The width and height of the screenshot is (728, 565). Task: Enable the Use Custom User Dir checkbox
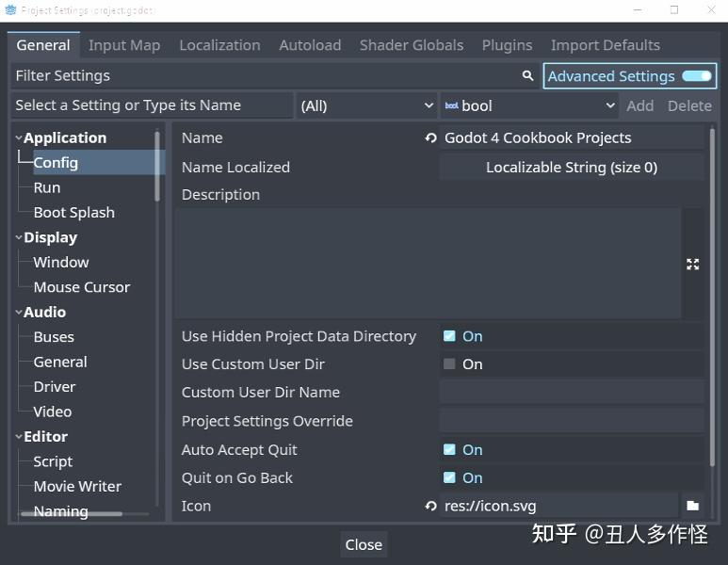(449, 364)
